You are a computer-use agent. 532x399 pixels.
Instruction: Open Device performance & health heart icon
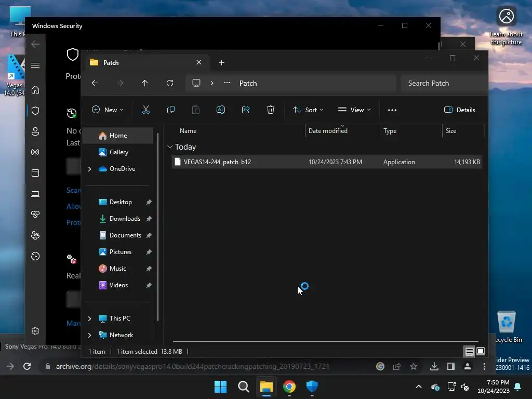click(35, 215)
